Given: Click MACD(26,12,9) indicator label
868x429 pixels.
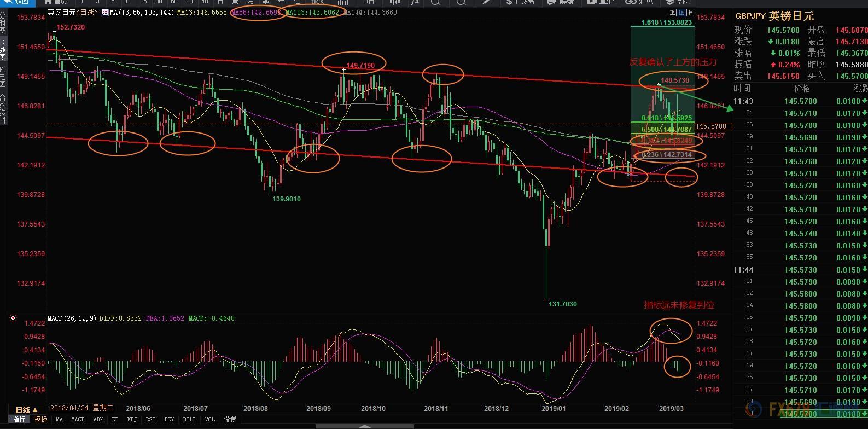Looking at the screenshot, I should click(x=72, y=318).
